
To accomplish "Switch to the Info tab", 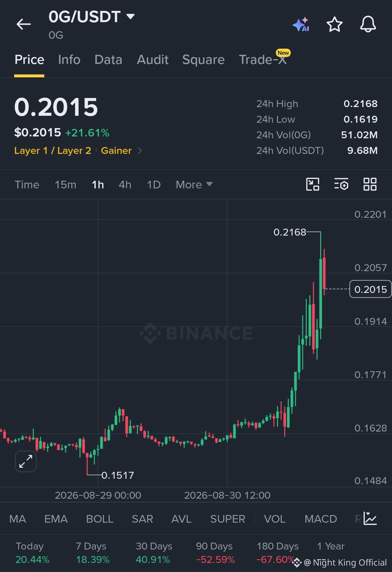I will point(69,60).
